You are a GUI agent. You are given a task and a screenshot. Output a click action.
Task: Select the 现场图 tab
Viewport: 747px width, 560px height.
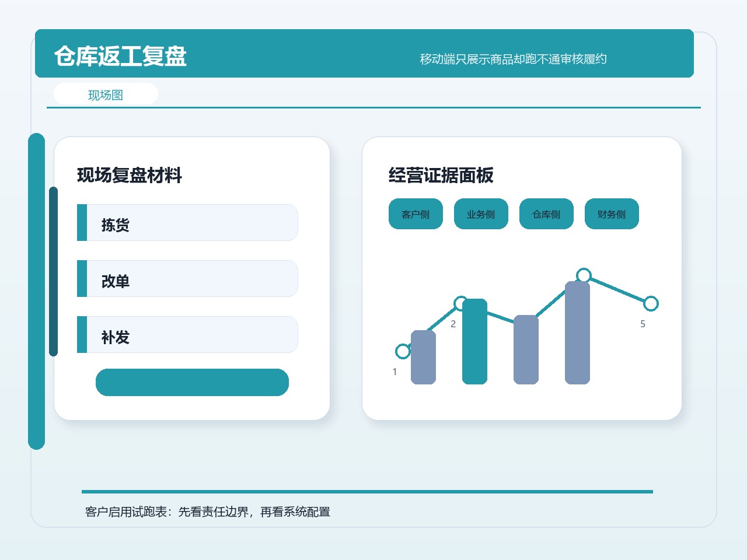(x=106, y=94)
